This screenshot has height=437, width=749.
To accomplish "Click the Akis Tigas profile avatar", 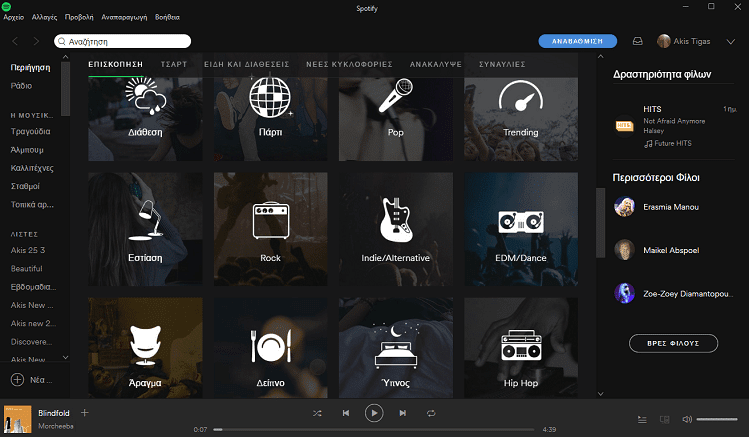I will pyautogui.click(x=664, y=41).
